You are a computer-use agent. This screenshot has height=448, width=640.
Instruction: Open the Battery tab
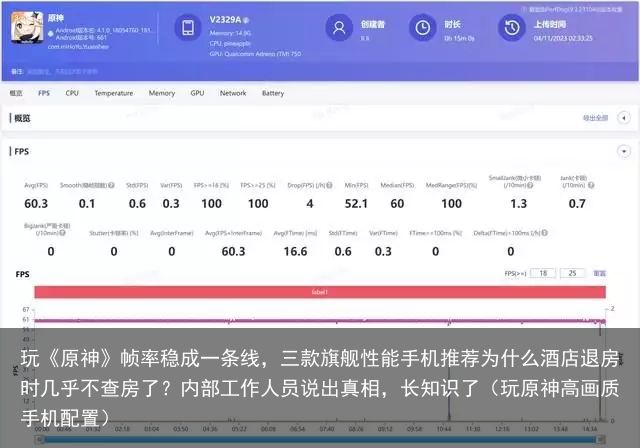(273, 93)
